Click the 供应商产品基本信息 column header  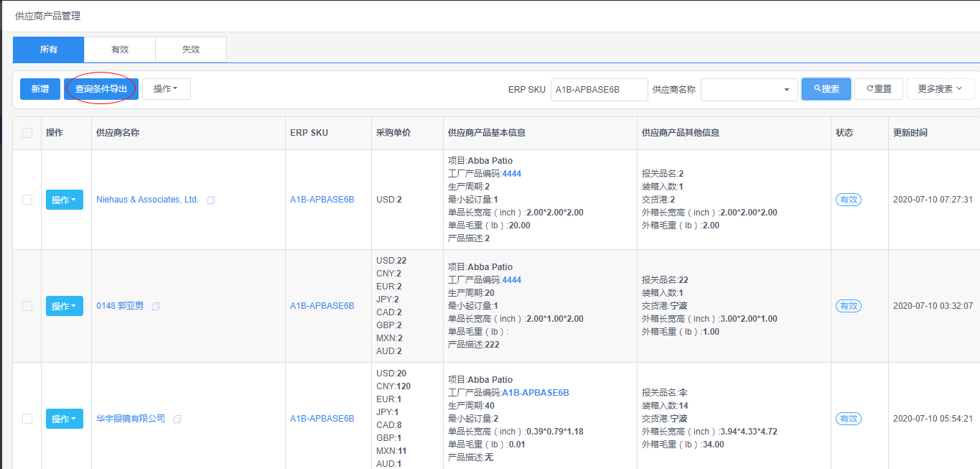487,133
